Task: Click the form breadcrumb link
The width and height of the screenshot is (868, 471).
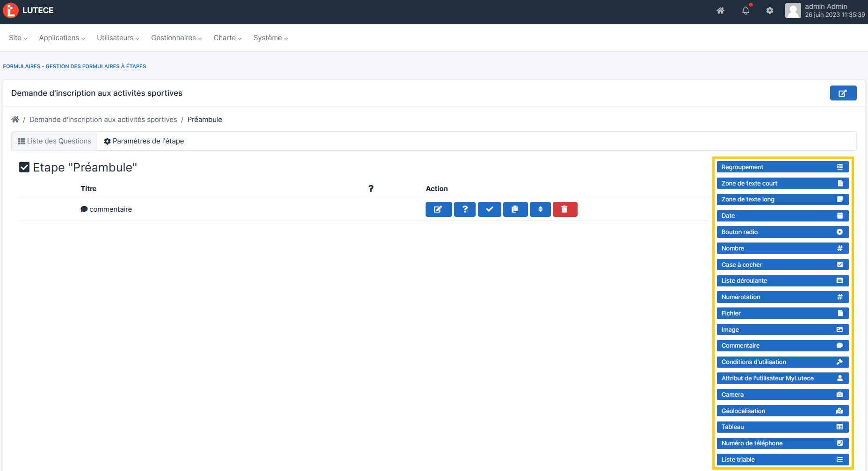Action: (103, 120)
